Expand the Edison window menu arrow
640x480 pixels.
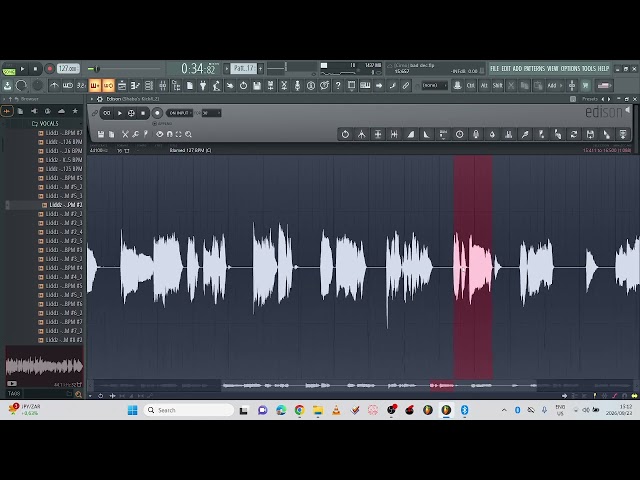[x=92, y=99]
